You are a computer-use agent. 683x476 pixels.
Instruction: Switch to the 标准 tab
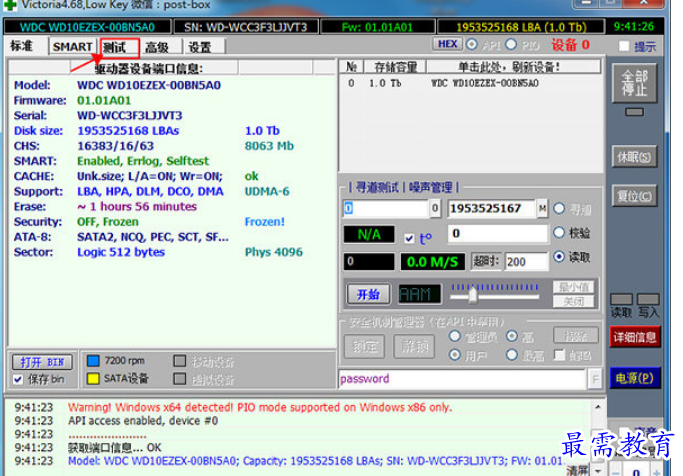pos(22,46)
